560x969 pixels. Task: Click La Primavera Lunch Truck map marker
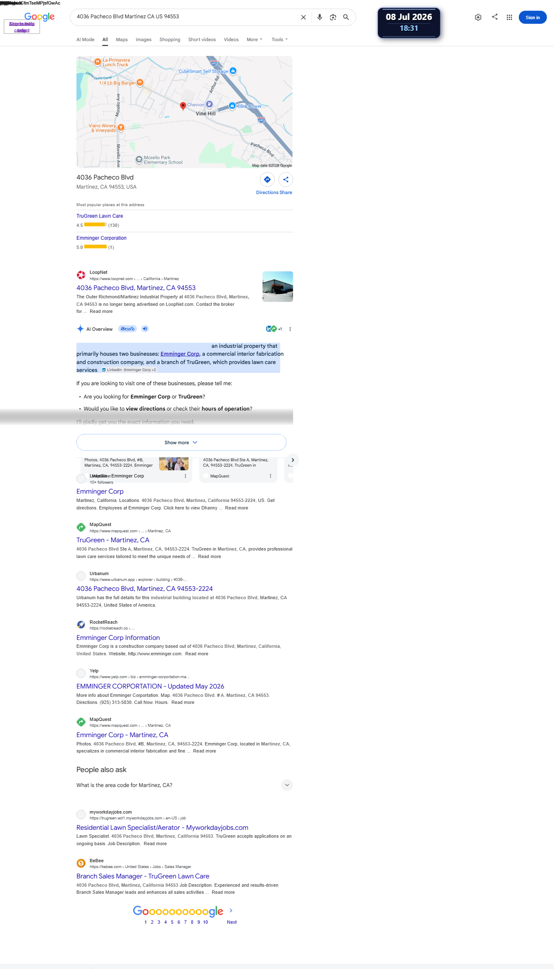point(98,62)
